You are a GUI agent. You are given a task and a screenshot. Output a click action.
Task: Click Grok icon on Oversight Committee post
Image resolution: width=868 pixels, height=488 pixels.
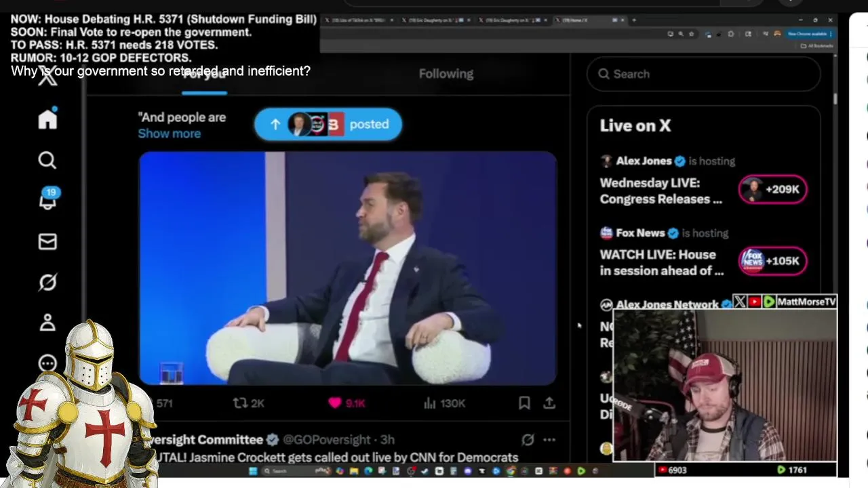[x=528, y=440]
